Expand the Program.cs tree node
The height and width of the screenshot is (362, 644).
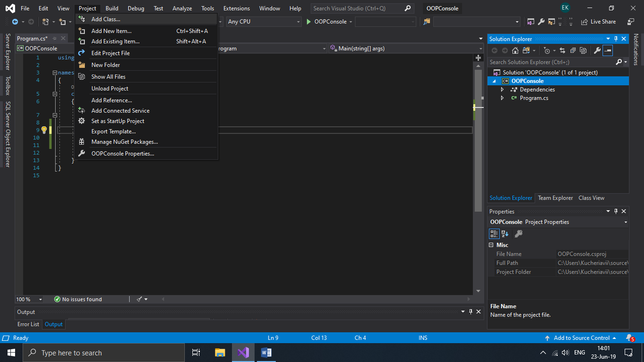click(503, 98)
